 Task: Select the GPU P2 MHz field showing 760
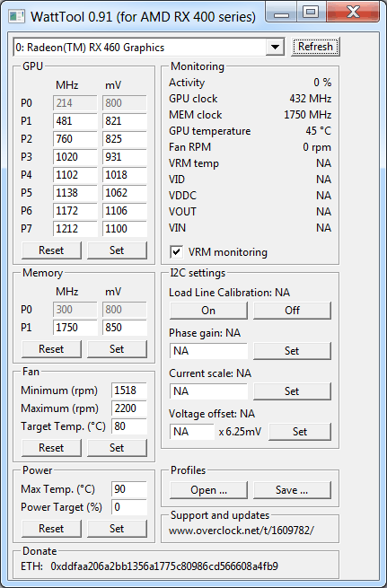click(75, 139)
